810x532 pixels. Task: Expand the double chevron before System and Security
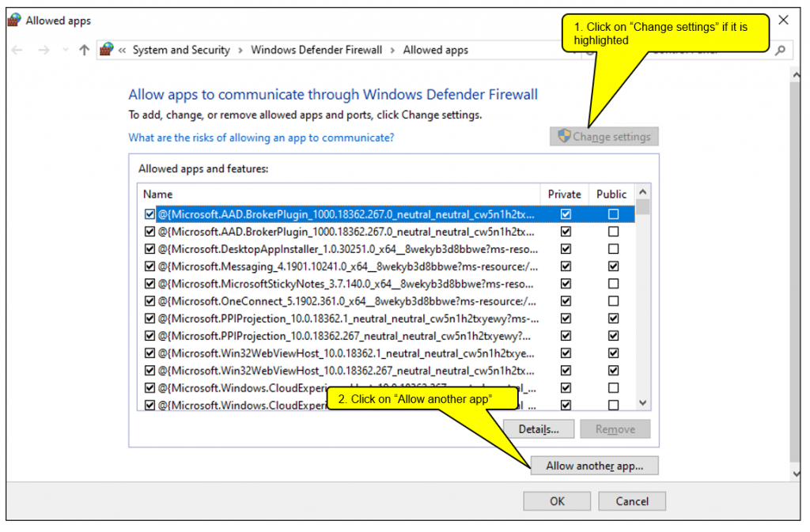click(x=122, y=50)
